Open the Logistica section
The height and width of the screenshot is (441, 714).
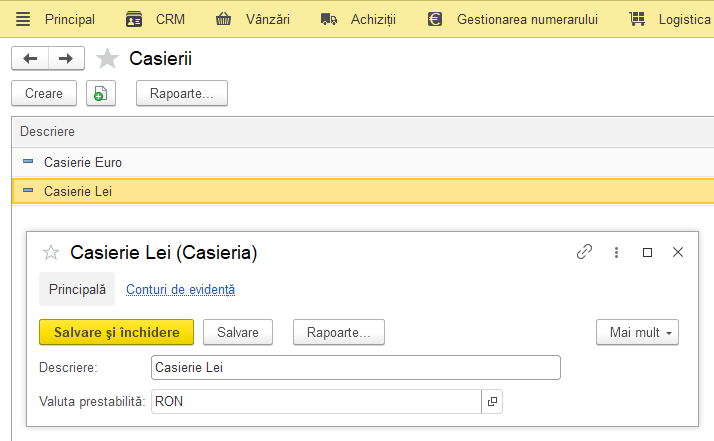[684, 19]
